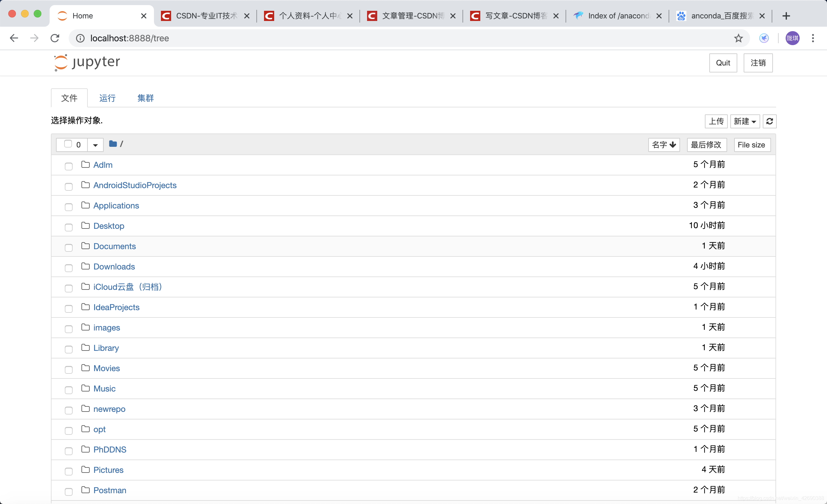Switch to the 运行 tab

(107, 98)
